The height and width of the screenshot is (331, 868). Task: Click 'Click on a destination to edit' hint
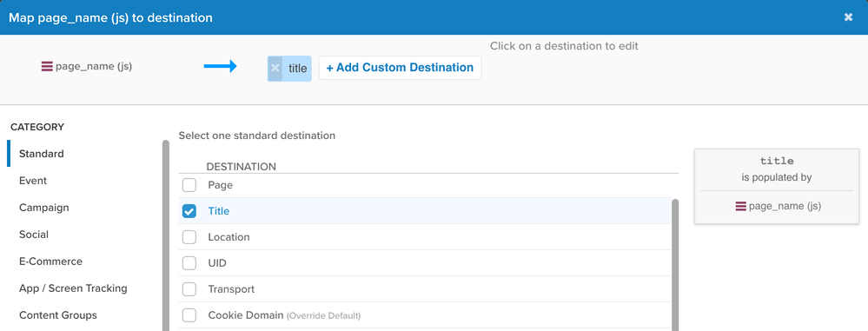pyautogui.click(x=564, y=46)
